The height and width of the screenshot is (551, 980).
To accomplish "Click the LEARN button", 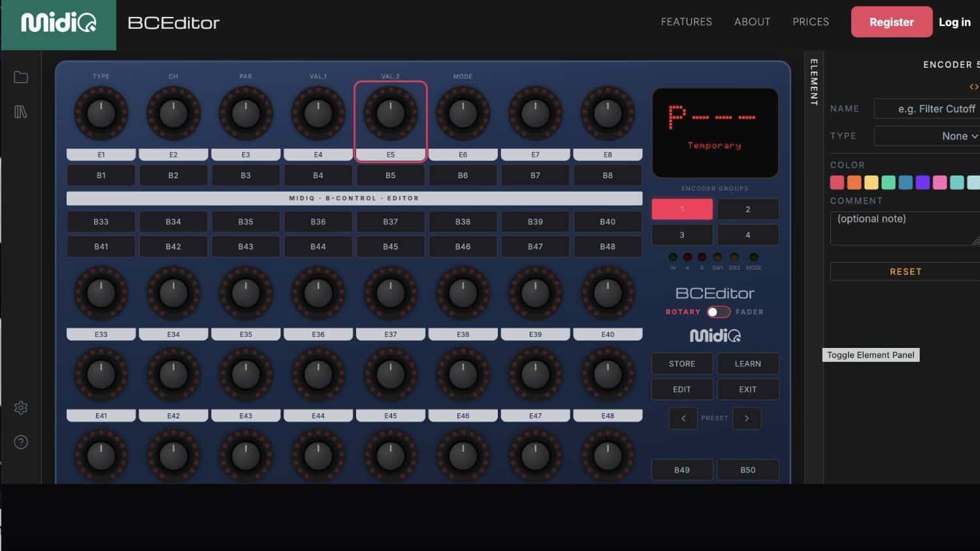I will coord(748,364).
